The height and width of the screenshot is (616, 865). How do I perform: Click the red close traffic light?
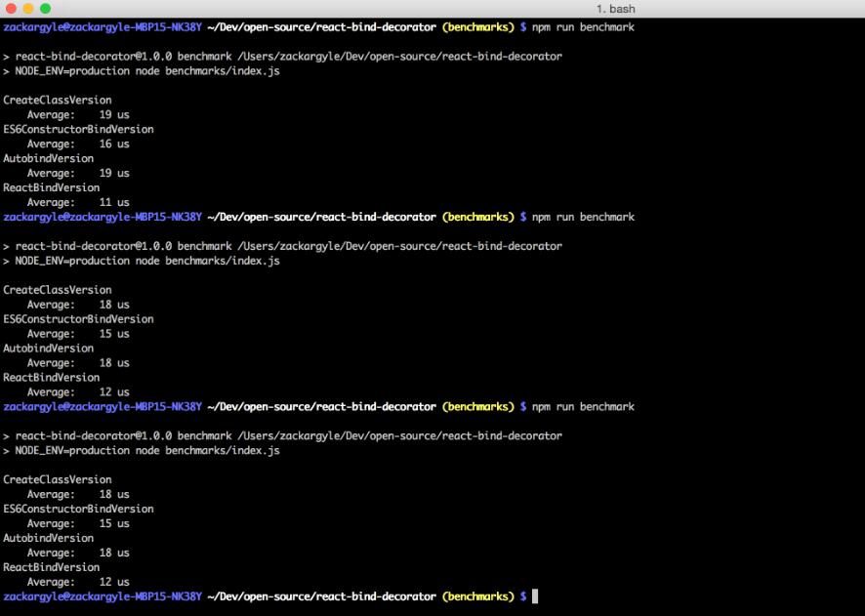click(x=11, y=8)
